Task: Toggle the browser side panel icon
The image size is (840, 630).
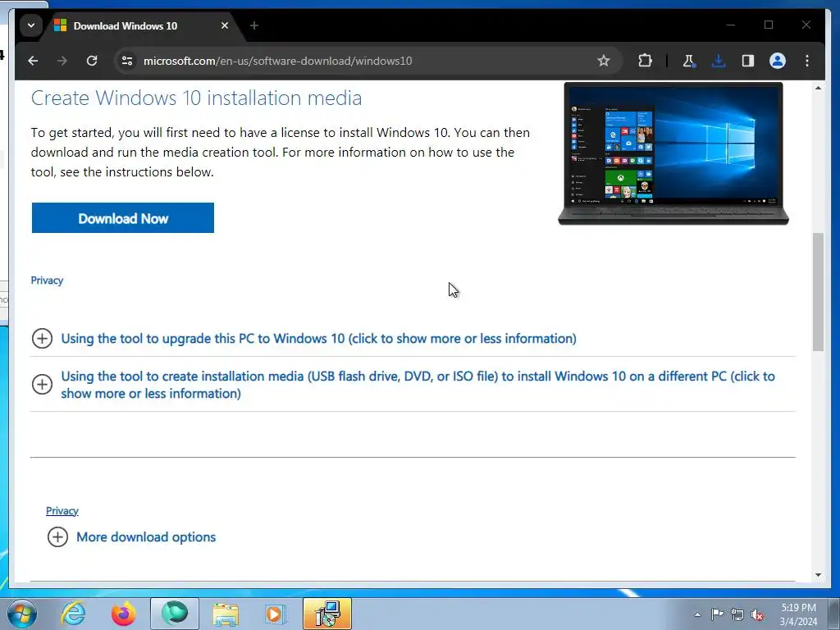Action: pos(748,61)
